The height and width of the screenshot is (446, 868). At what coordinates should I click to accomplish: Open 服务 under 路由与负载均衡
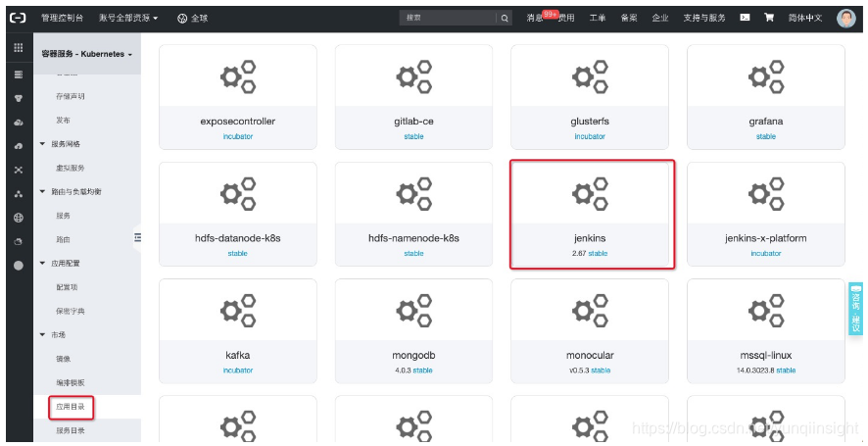[63, 216]
